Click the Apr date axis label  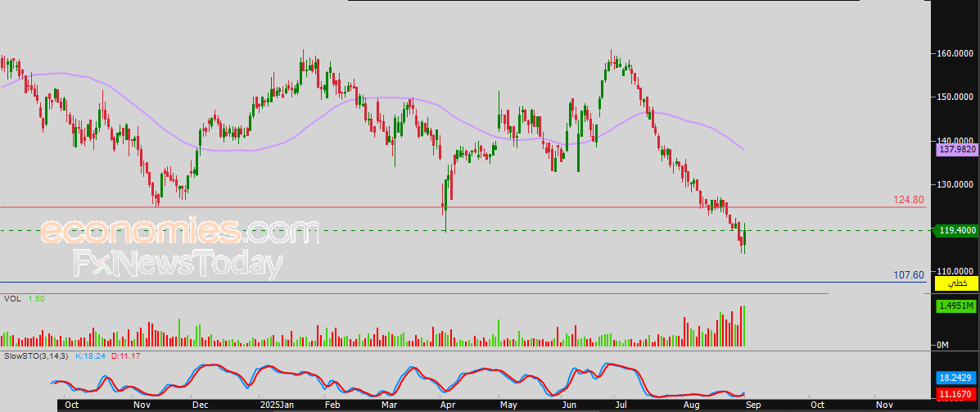coord(448,405)
